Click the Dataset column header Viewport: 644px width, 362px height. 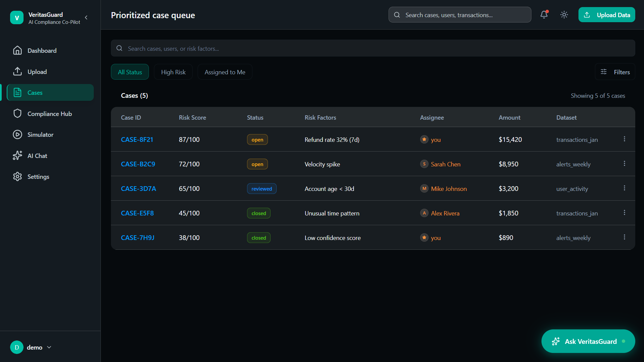click(566, 117)
